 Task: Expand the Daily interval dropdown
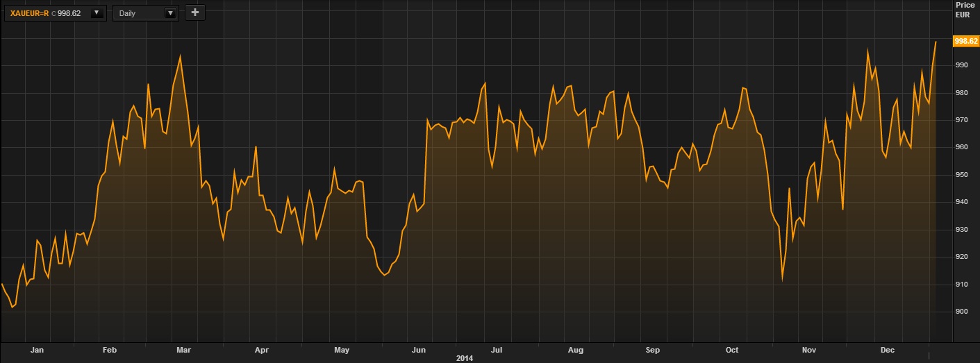[x=170, y=12]
